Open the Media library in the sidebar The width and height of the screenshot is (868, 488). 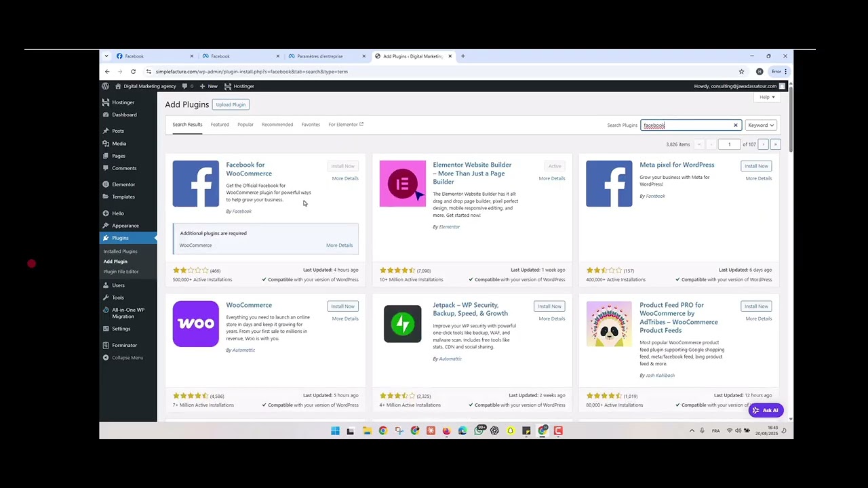[119, 144]
